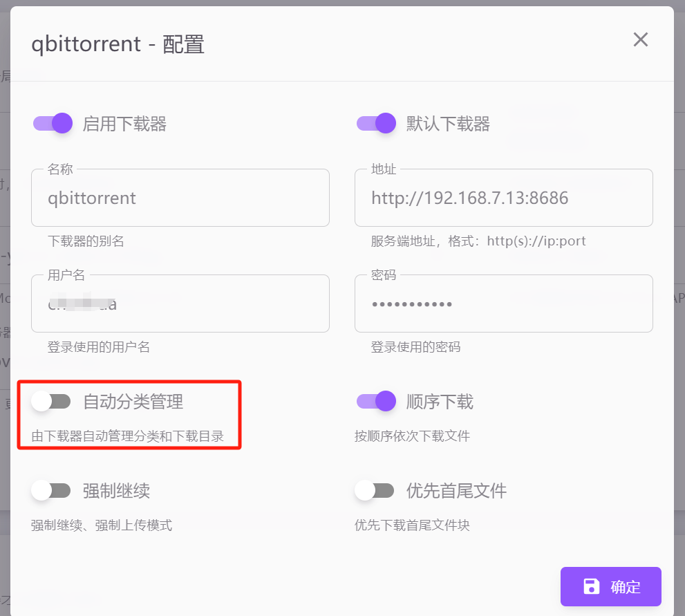Click the 密码 password field
The image size is (685, 616).
click(503, 304)
